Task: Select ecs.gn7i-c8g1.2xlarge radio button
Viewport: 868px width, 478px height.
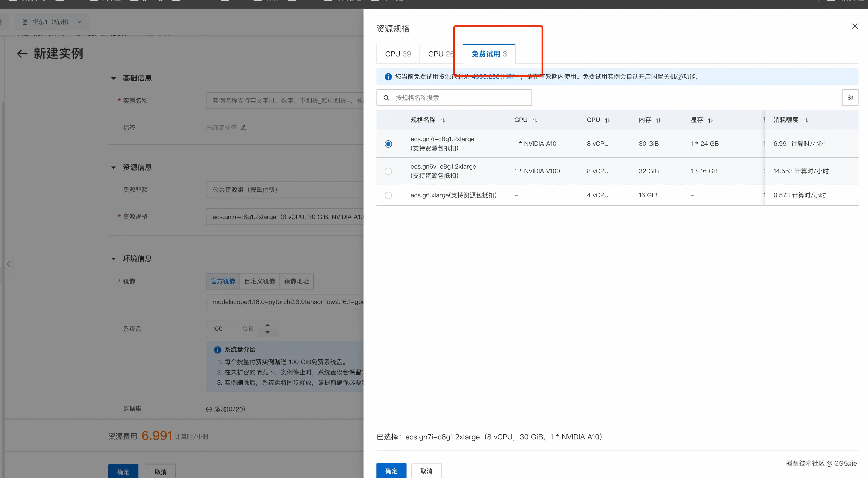Action: [388, 144]
